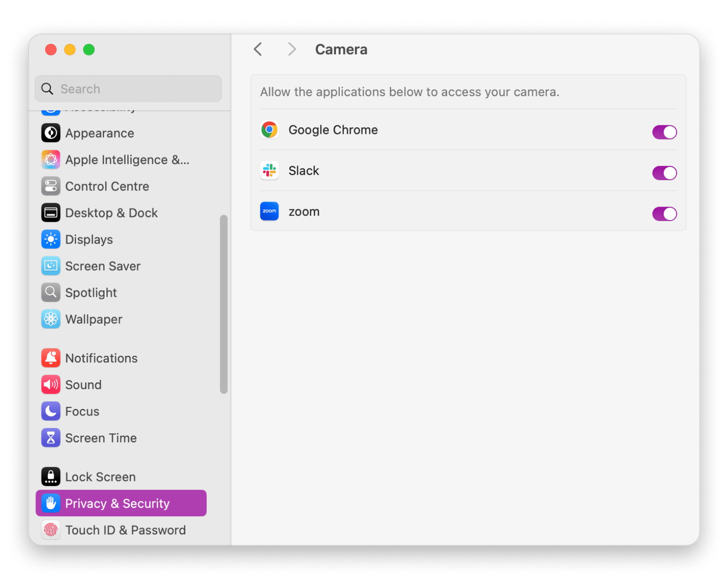
Task: Click the Wallpaper flower icon
Action: (x=51, y=319)
